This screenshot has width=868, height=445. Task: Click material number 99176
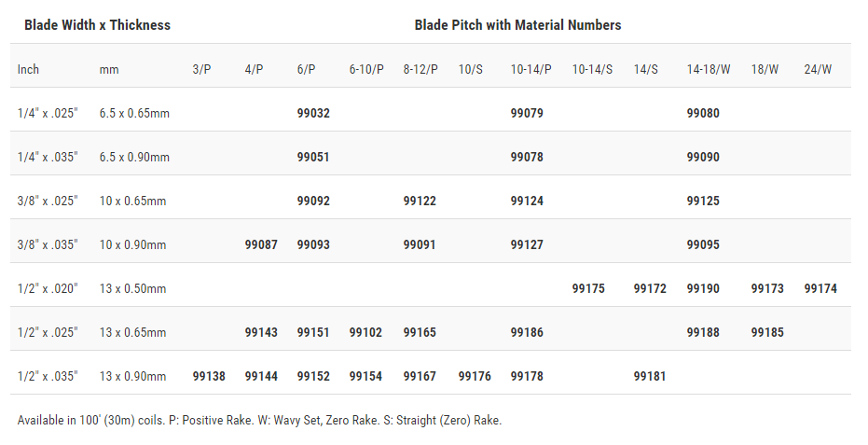(475, 376)
